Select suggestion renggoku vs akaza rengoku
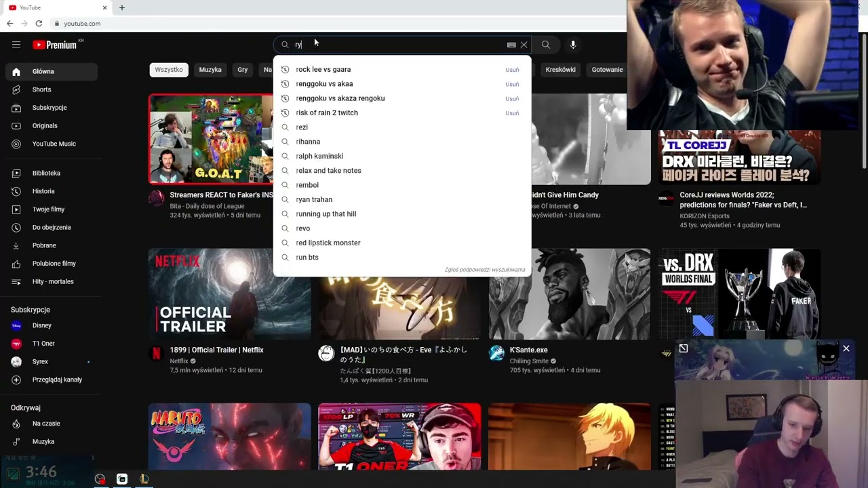Viewport: 868px width, 488px height. [x=402, y=98]
